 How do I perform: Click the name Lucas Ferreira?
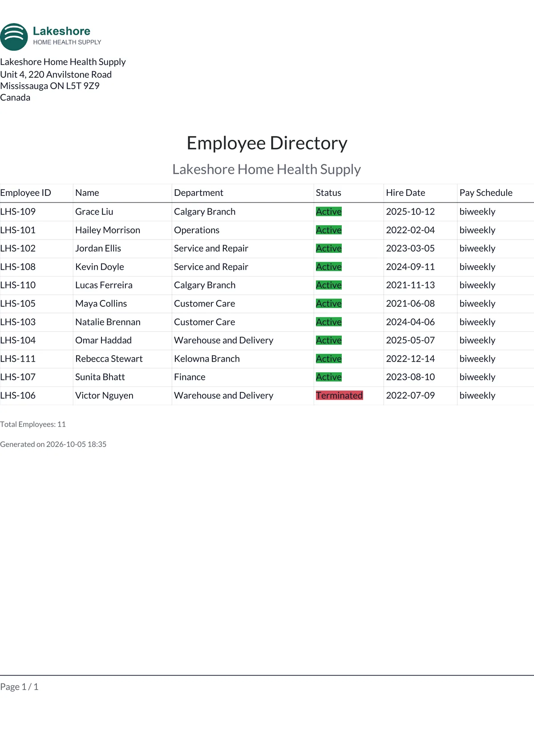pos(104,285)
